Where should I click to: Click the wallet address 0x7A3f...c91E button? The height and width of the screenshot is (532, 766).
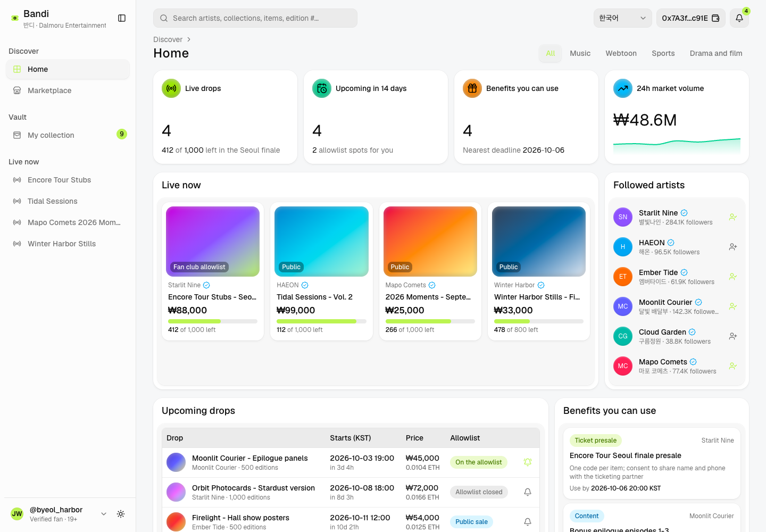(x=690, y=18)
